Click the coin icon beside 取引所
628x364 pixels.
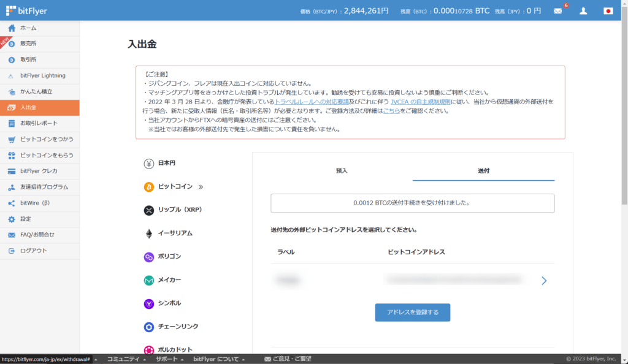point(12,60)
